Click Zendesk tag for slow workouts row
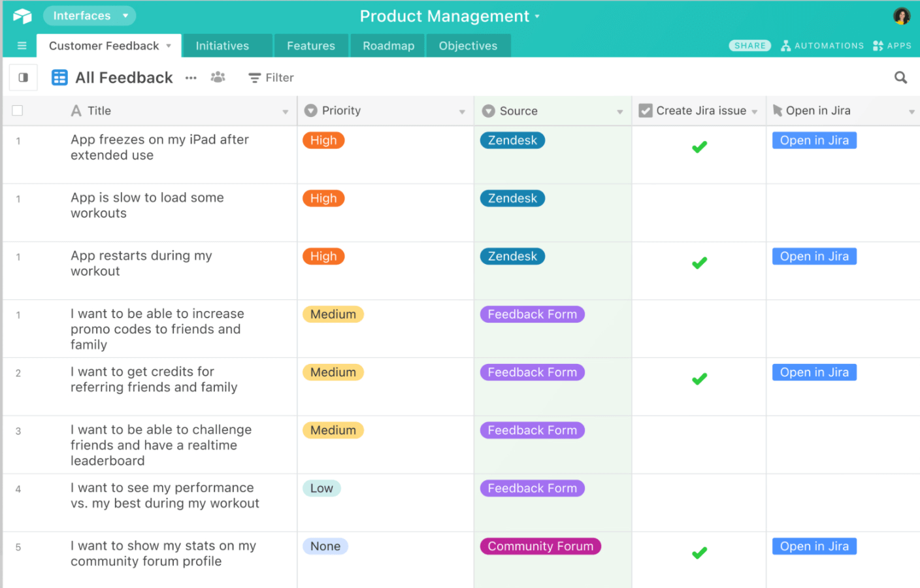The width and height of the screenshot is (920, 588). tap(512, 198)
